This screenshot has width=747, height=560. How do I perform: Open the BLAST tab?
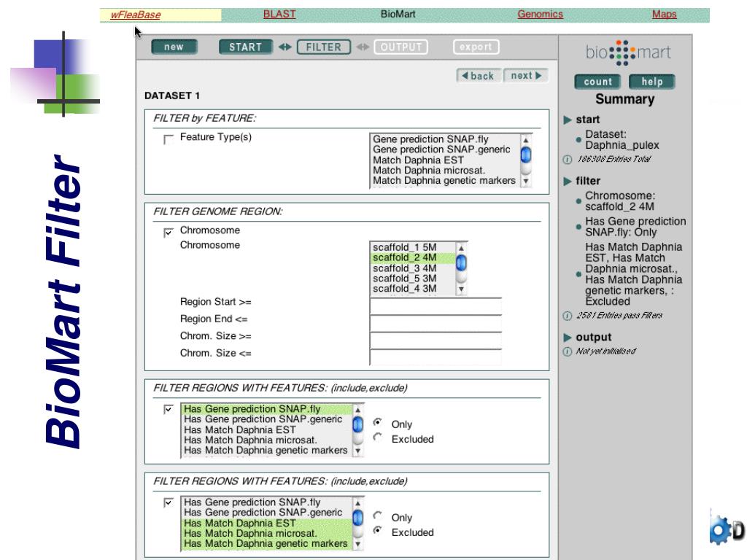pos(279,15)
